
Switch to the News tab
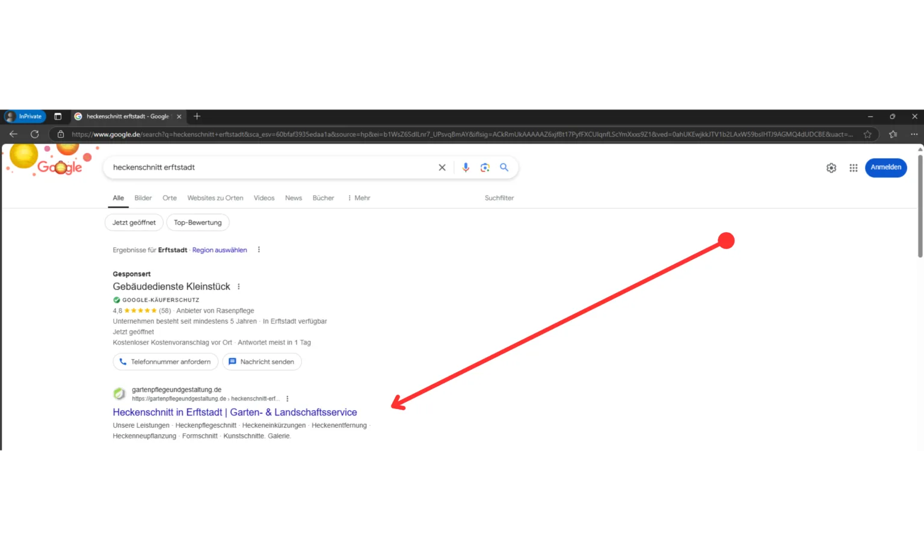pos(294,198)
